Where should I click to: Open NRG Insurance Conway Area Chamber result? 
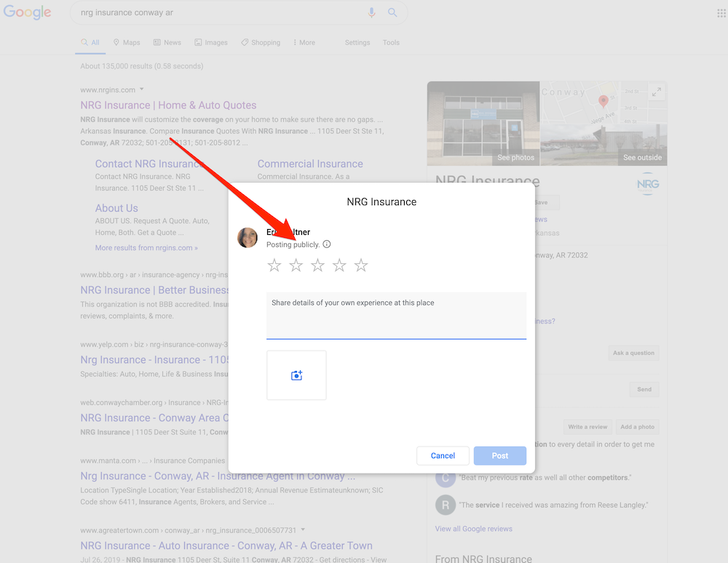(154, 418)
